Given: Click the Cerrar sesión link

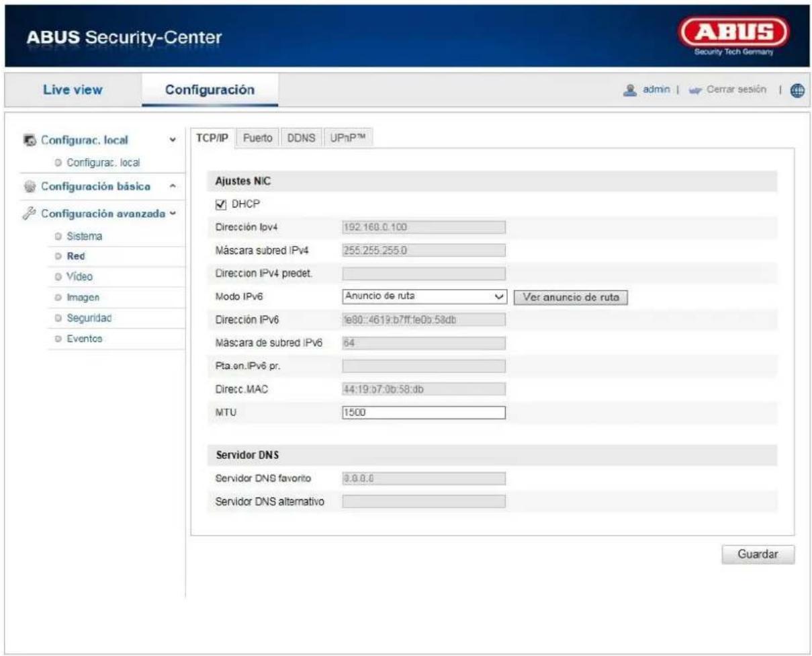Looking at the screenshot, I should [x=737, y=91].
